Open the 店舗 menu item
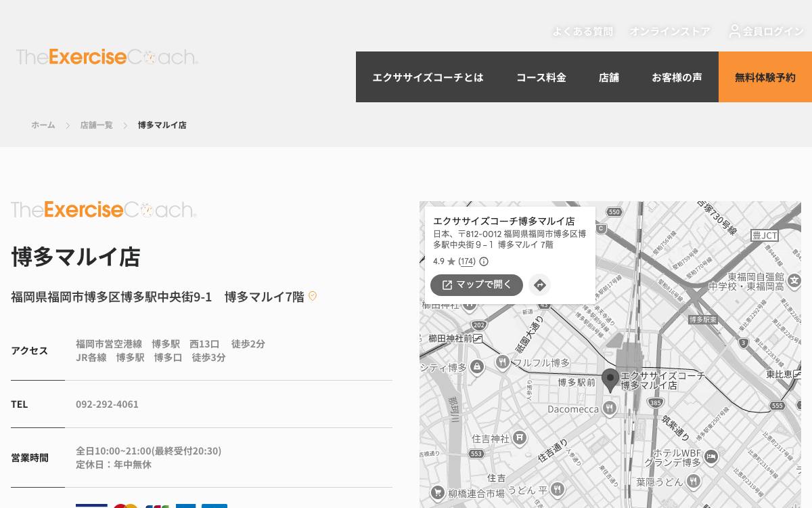 [609, 77]
